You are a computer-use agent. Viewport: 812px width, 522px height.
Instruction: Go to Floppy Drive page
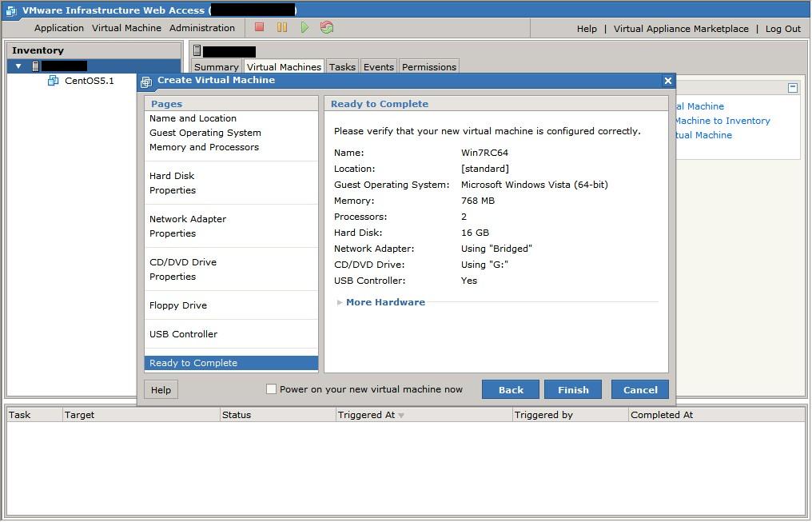click(178, 305)
